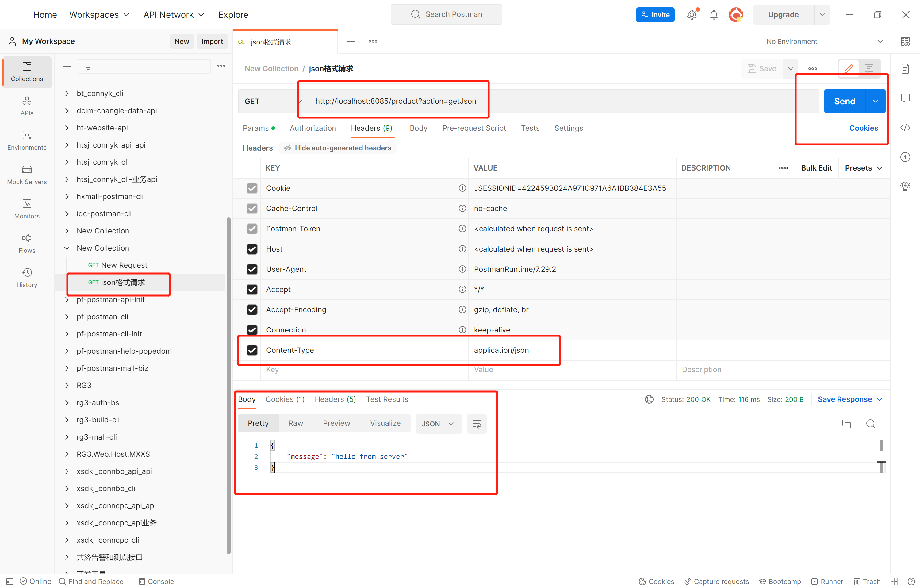920x588 pixels.
Task: Expand the RG3 collection
Action: (67, 385)
